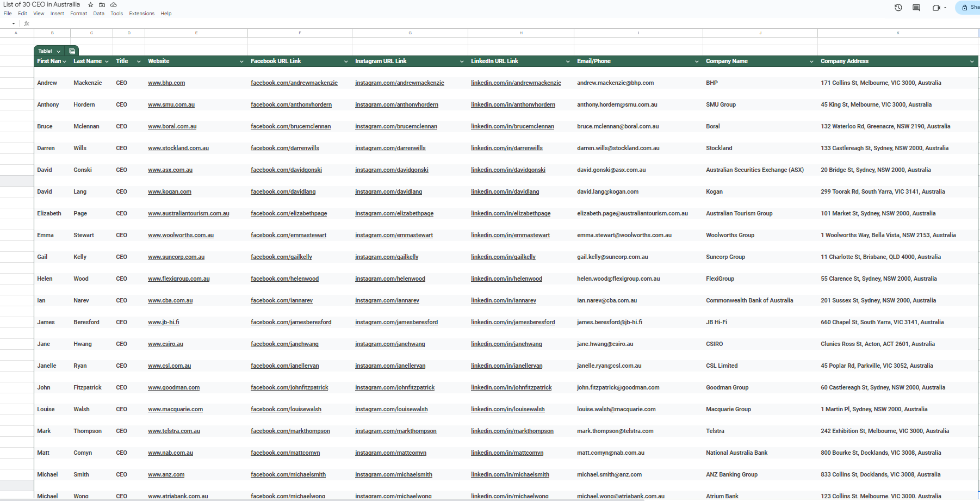Open the table view grid icon
Viewport: 980px width, 501px height.
(x=72, y=51)
